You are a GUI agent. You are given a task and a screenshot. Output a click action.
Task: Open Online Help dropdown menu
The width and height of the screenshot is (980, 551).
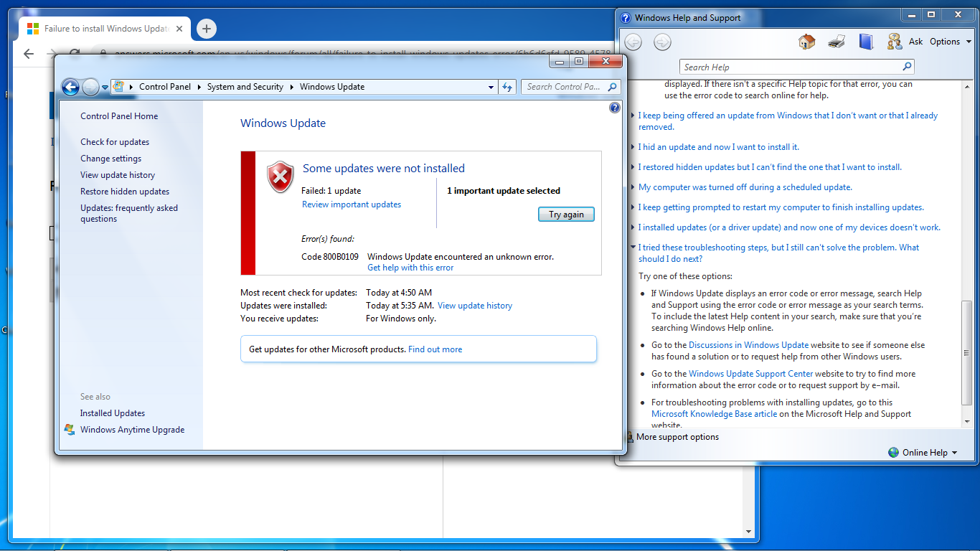[923, 452]
